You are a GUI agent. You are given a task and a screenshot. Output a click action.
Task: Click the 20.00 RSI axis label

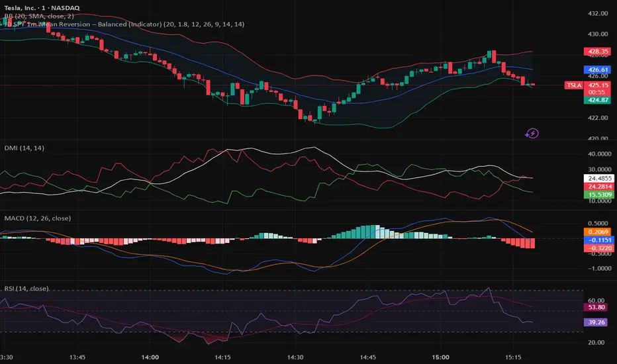pyautogui.click(x=596, y=342)
